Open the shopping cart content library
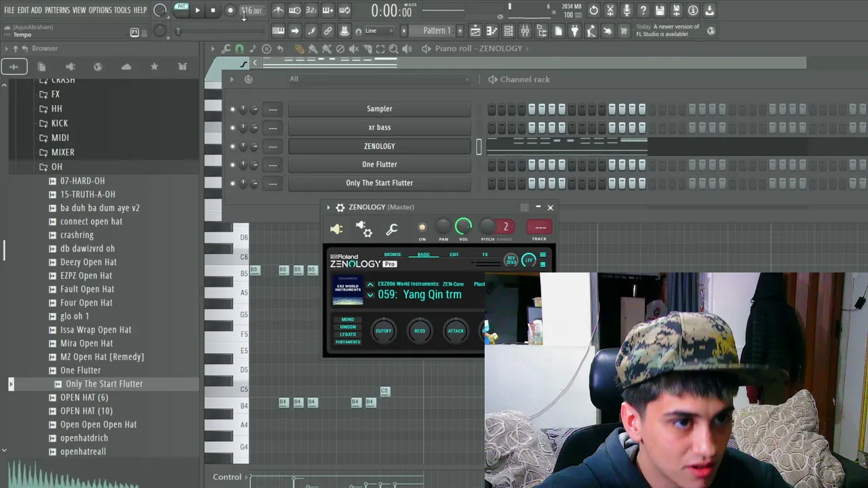The height and width of the screenshot is (488, 868). coord(624,31)
